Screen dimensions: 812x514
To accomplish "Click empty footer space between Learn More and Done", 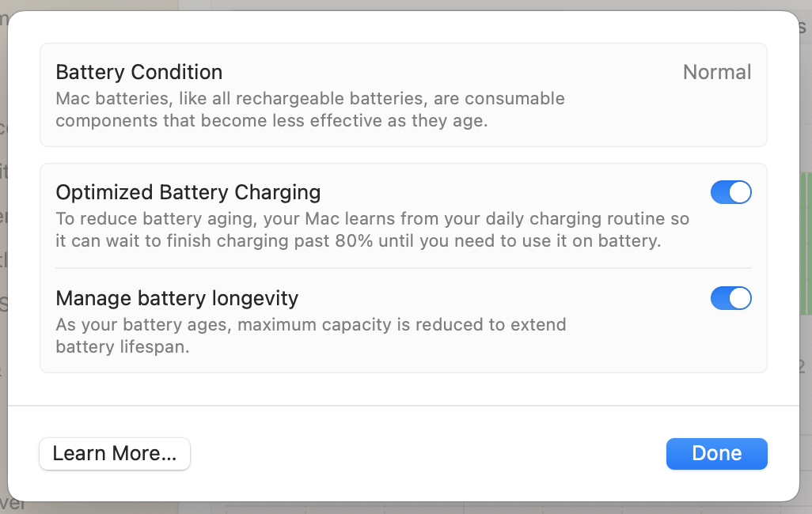I will (427, 454).
